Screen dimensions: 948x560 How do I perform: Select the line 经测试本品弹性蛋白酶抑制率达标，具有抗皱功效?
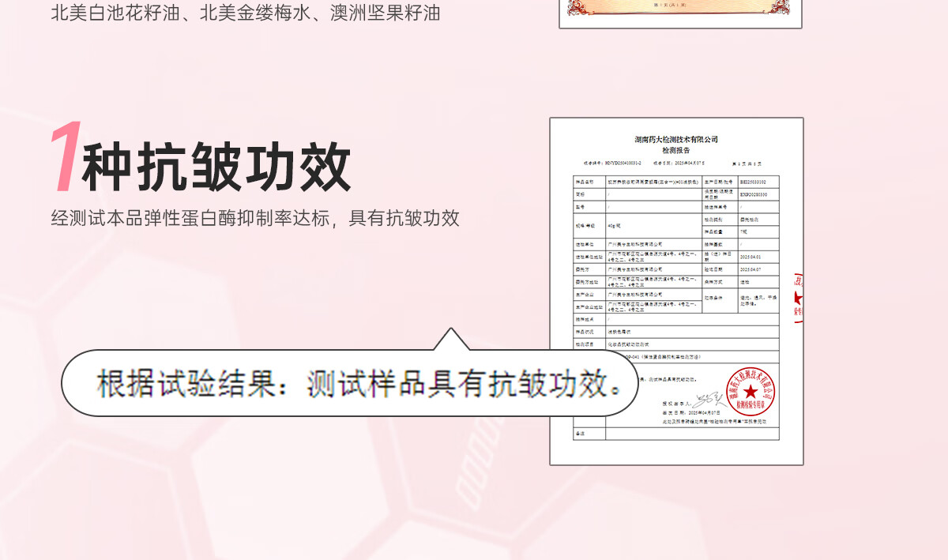(255, 218)
